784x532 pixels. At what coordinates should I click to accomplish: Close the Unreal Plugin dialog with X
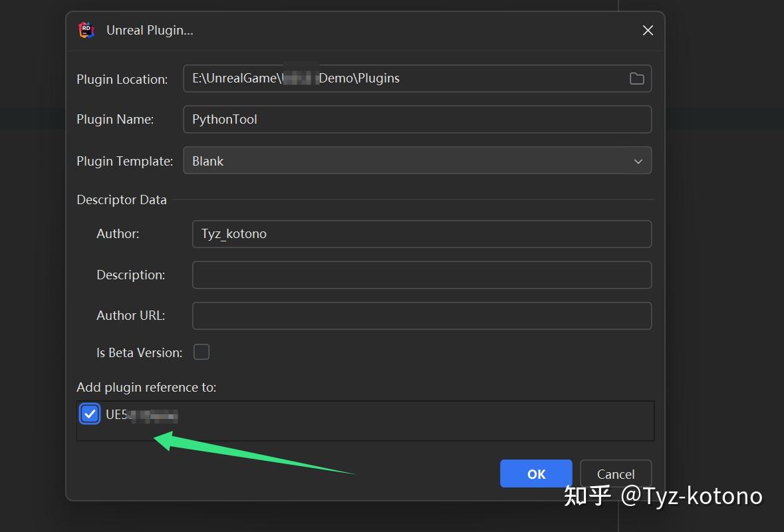tap(646, 30)
